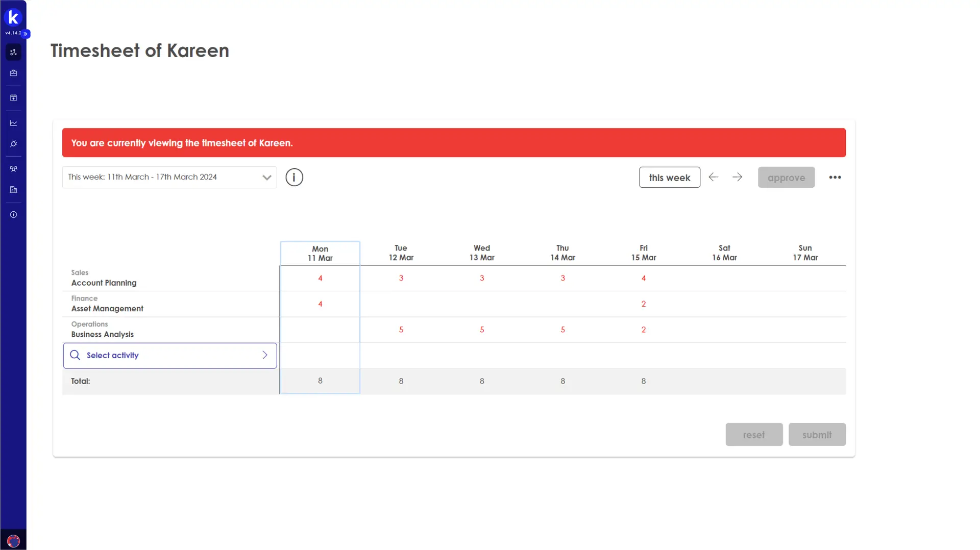The width and height of the screenshot is (980, 550).
Task: Expand the sidebar with the double-chevron icon
Action: pos(26,34)
